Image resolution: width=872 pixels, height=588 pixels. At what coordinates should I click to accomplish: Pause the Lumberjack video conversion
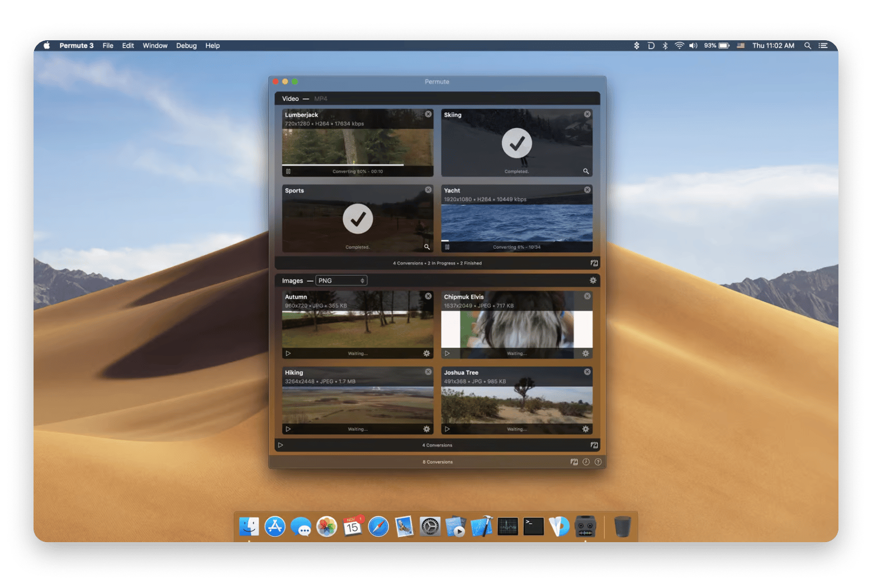(288, 172)
